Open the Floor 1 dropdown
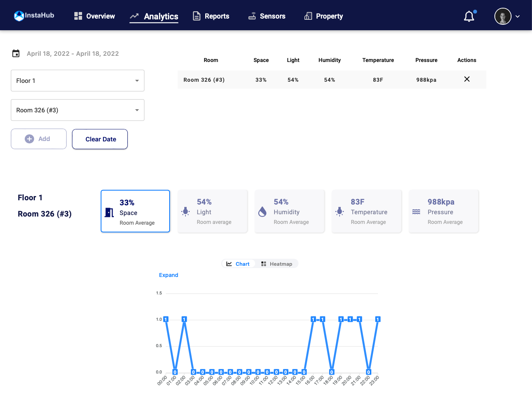The image size is (532, 411). pos(77,81)
